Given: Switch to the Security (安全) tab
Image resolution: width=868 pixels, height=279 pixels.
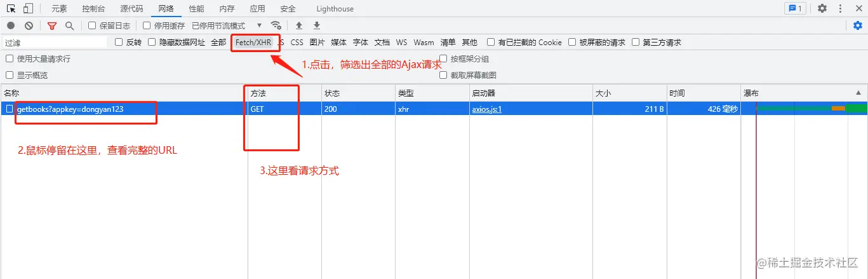Looking at the screenshot, I should (x=288, y=9).
